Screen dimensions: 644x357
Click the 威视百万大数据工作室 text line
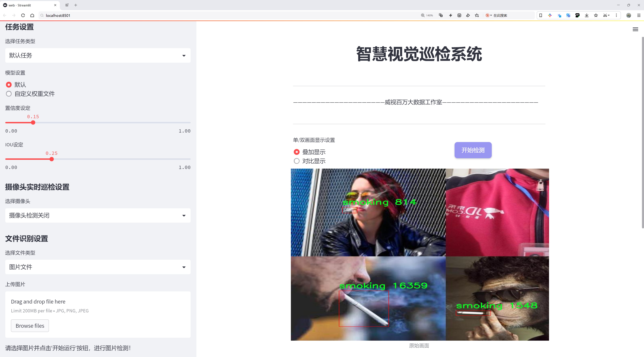pyautogui.click(x=413, y=102)
